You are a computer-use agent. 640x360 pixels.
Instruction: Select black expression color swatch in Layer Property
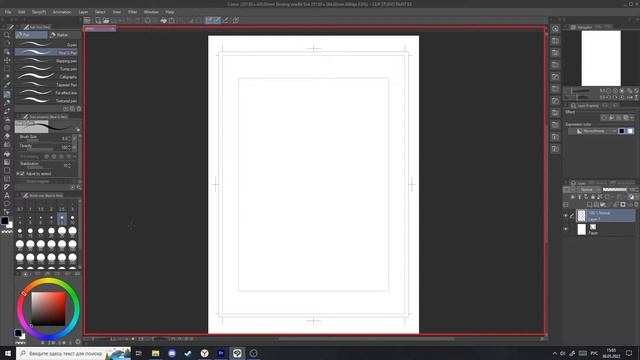point(621,131)
